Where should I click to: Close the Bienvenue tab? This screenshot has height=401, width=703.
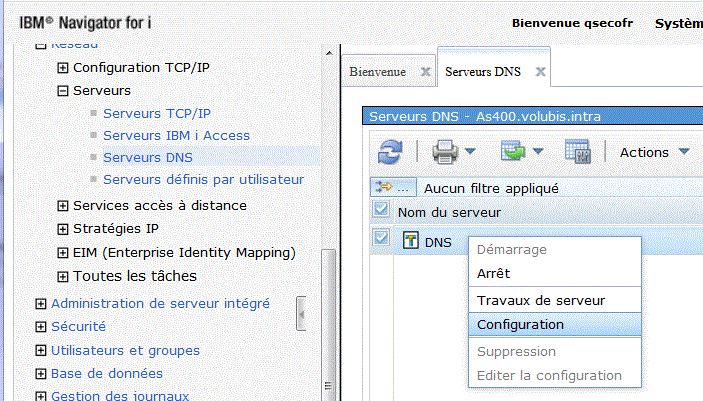(425, 71)
